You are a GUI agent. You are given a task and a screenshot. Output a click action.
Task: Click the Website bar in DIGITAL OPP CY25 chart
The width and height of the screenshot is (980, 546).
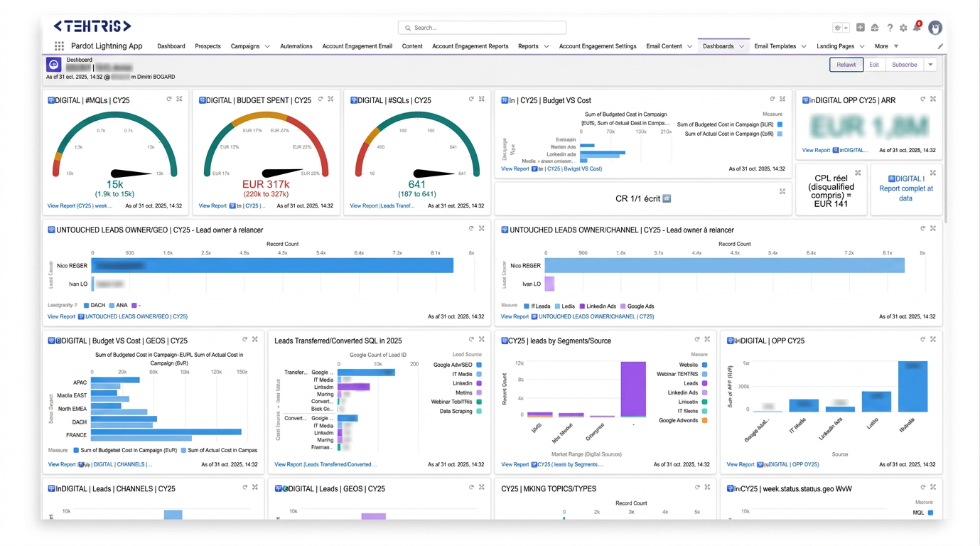click(x=912, y=387)
